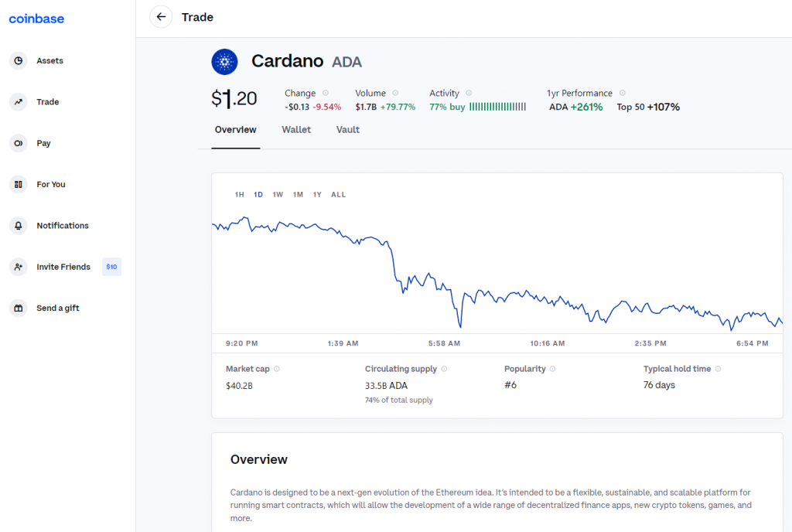
Task: Click info icon next to 1yr Performance
Action: (x=623, y=93)
